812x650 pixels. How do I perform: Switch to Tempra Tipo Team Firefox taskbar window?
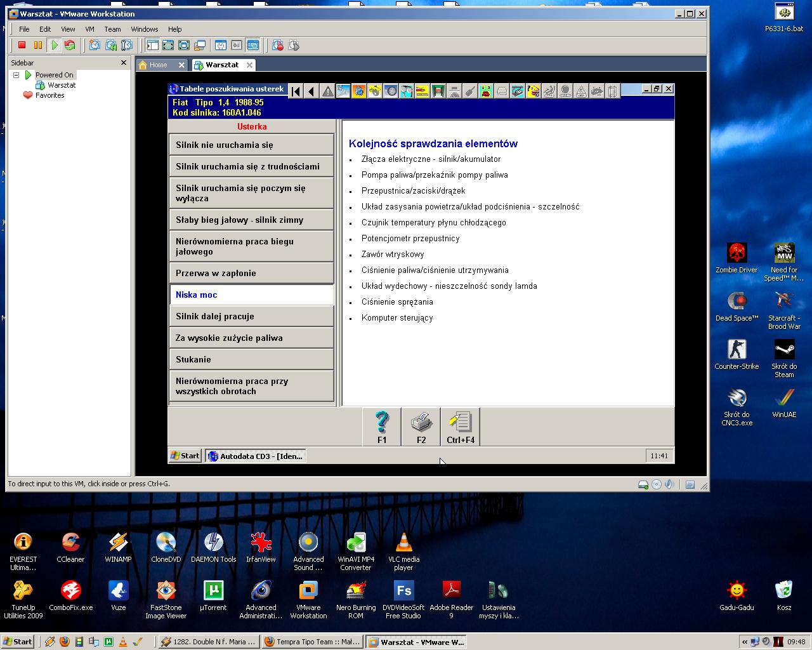312,642
